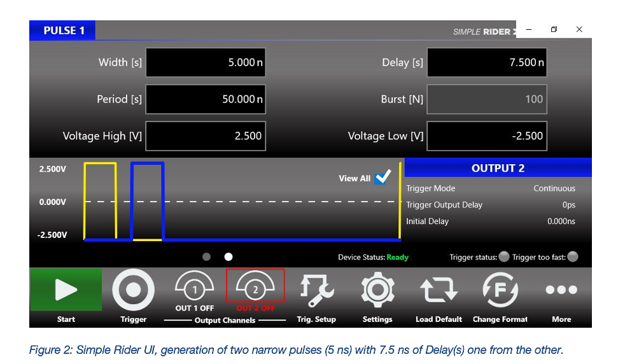Click the Load Default arrows icon

(439, 290)
